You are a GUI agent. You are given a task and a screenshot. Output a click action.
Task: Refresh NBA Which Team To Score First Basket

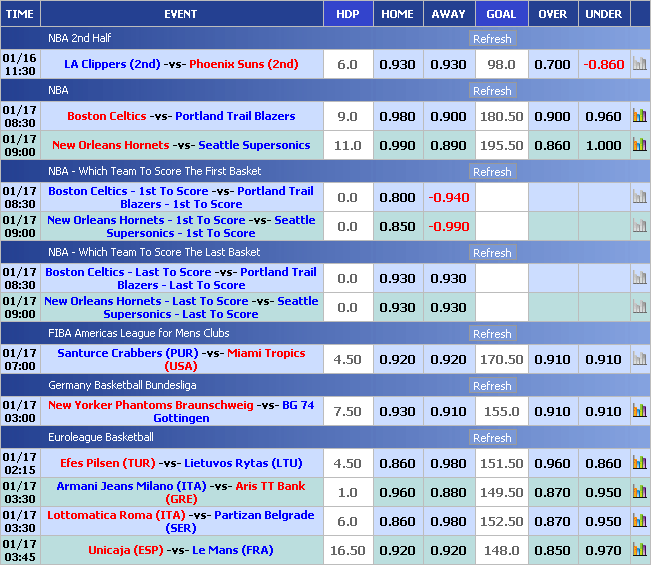pyautogui.click(x=492, y=172)
